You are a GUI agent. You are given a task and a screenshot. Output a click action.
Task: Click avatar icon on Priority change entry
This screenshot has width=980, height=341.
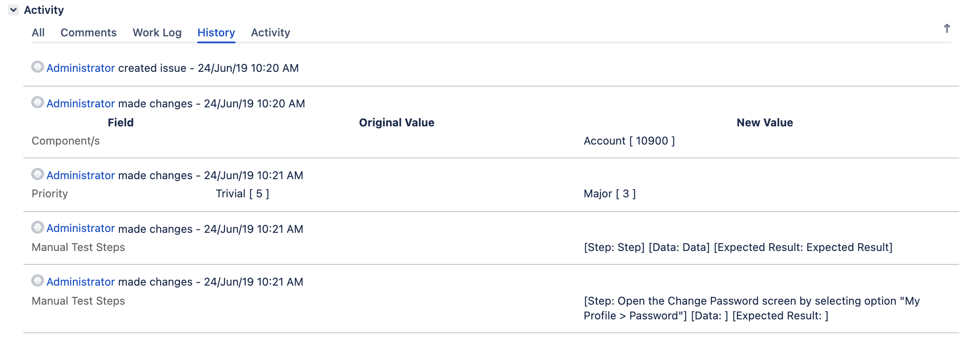click(x=38, y=174)
